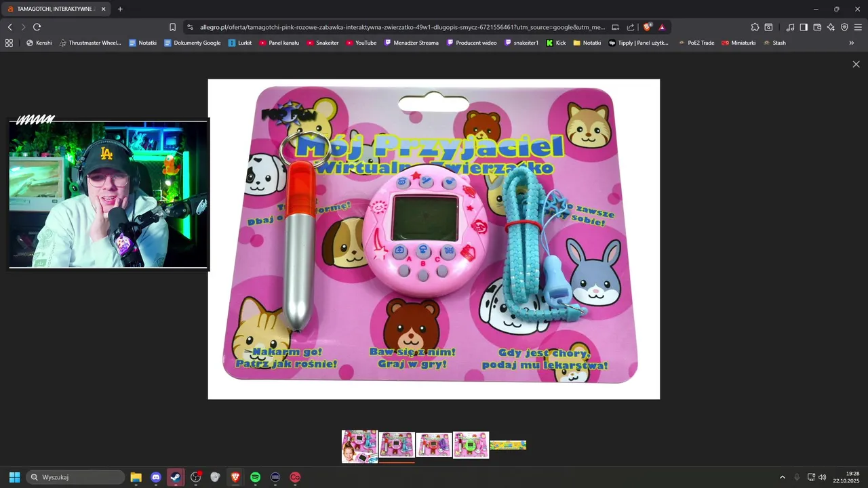Bookmark this page with the bookmark icon
Image resolution: width=868 pixels, height=488 pixels.
(172, 27)
